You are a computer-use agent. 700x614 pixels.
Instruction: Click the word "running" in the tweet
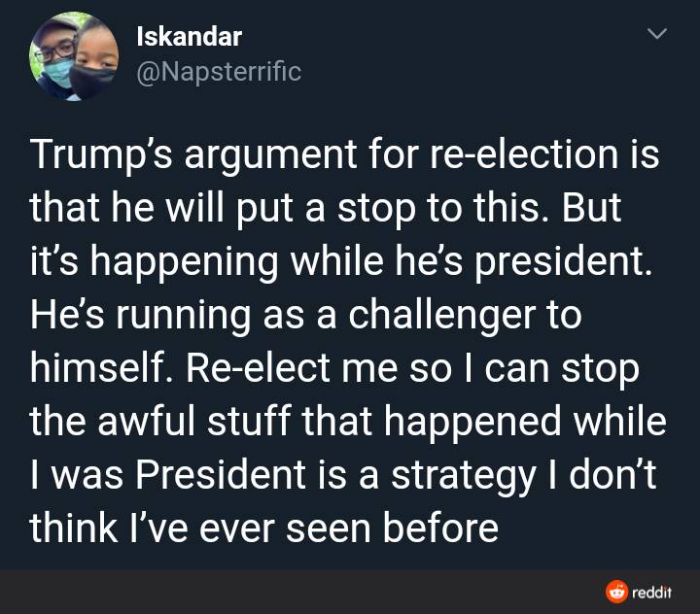point(184,316)
